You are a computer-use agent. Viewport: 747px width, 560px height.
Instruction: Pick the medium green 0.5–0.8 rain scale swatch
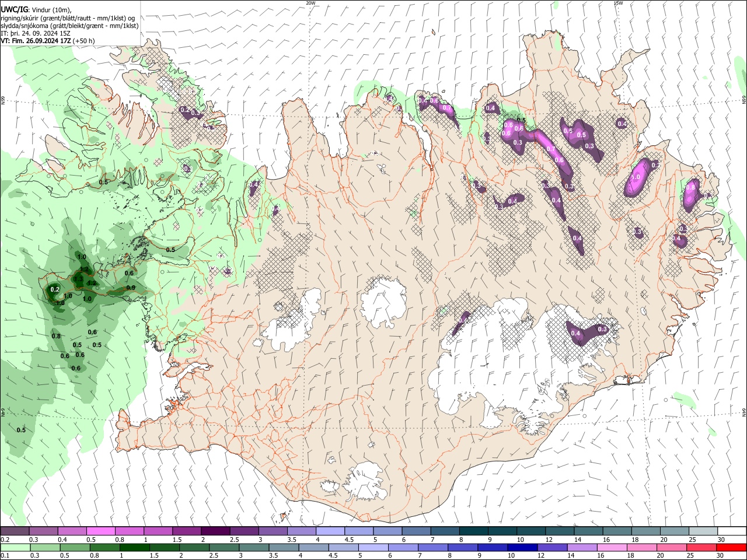click(75, 547)
